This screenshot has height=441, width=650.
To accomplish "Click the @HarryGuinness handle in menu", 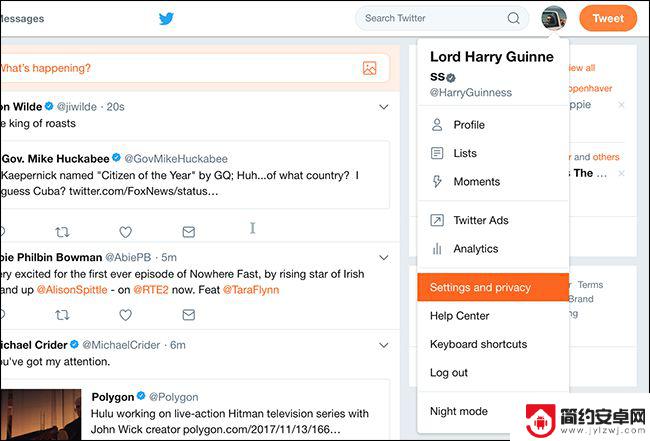I will tap(471, 92).
